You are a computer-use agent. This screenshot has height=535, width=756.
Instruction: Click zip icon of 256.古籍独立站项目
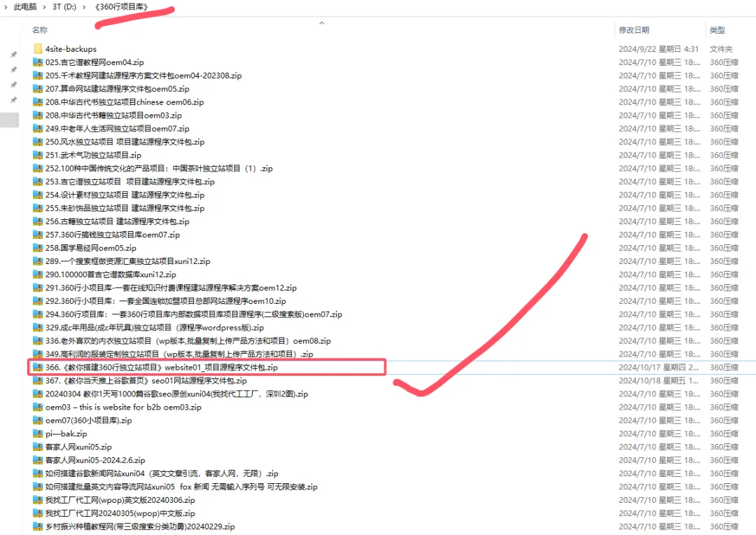[38, 221]
